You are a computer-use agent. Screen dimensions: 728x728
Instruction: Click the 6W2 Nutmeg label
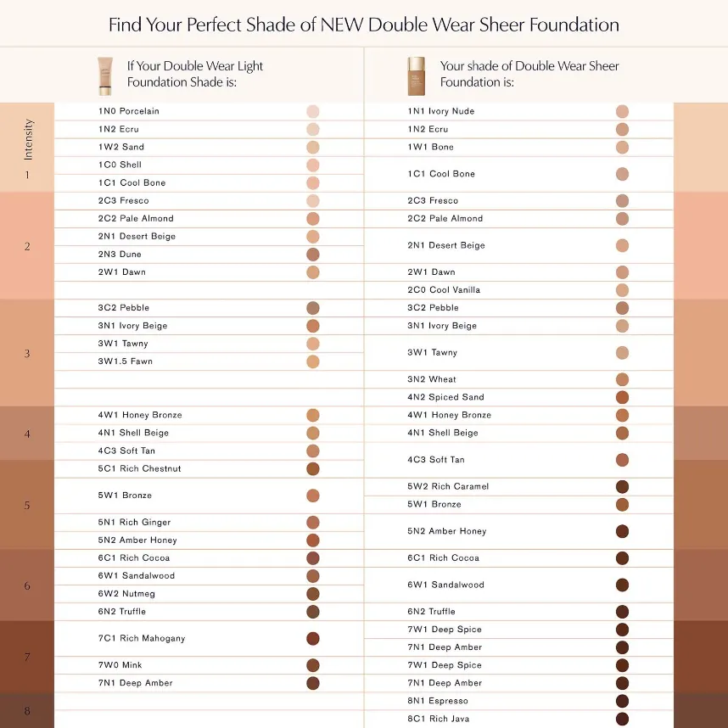tap(126, 593)
